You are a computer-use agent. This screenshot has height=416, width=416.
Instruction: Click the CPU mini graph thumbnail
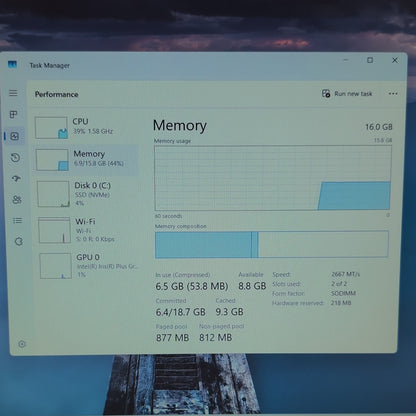pyautogui.click(x=51, y=128)
